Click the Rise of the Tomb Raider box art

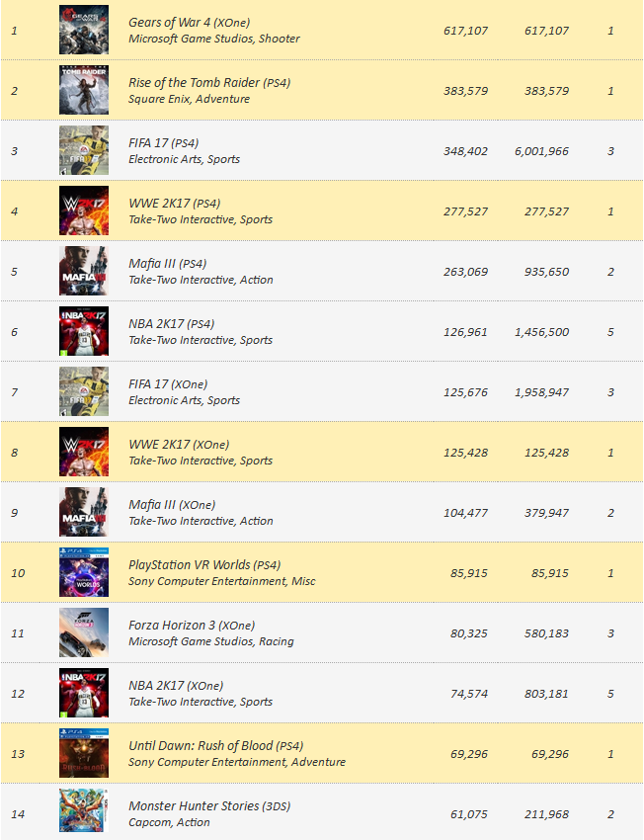point(84,90)
